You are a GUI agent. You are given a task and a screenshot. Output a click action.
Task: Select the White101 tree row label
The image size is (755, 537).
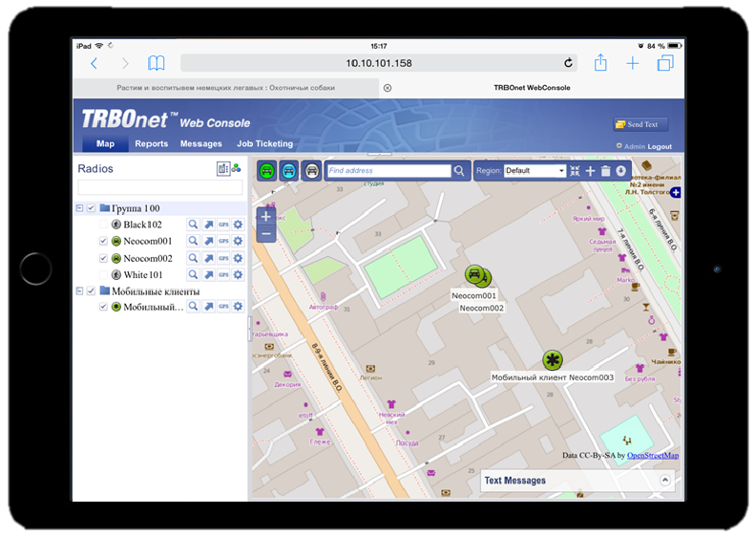[143, 275]
